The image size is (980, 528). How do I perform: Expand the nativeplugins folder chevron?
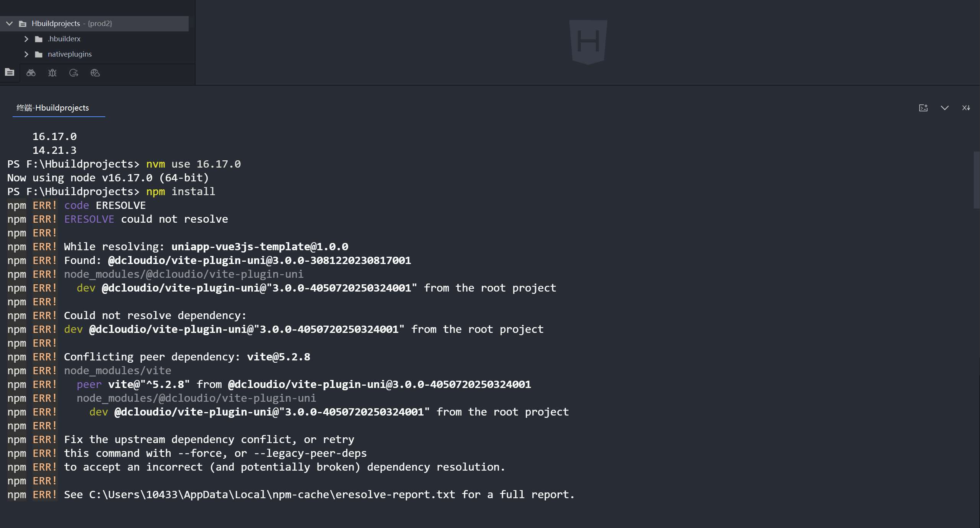coord(26,54)
